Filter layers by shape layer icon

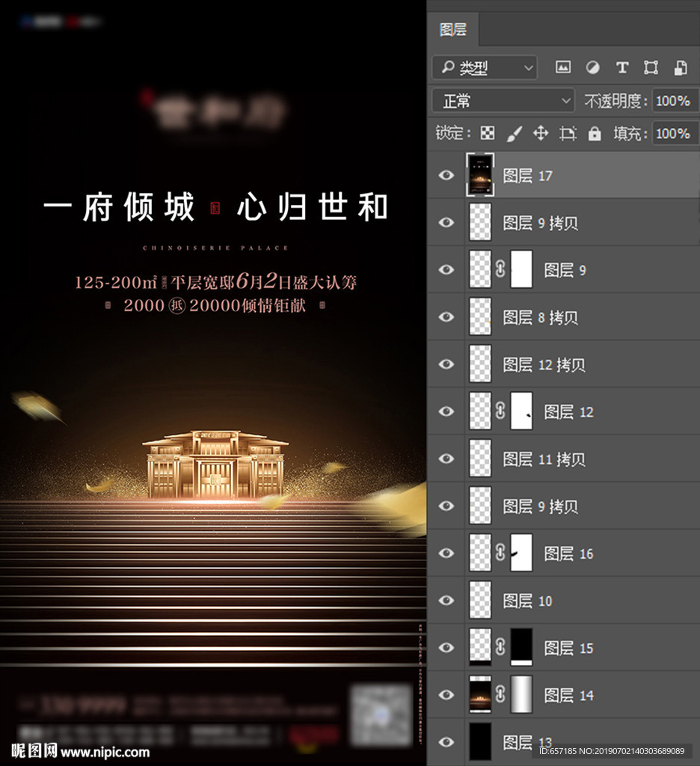(651, 67)
